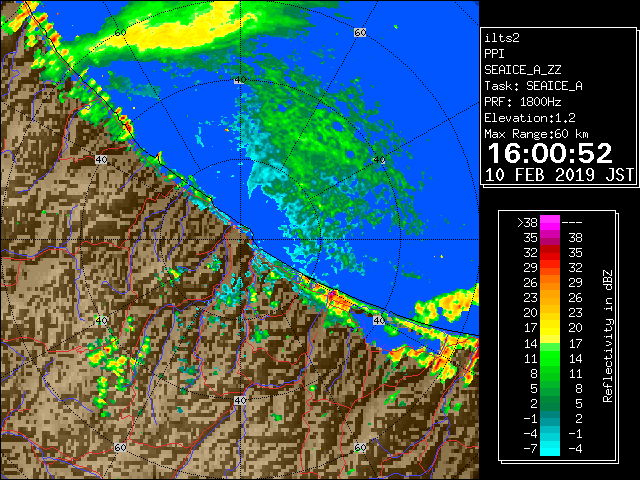Click the 60 km label in southwest
The width and height of the screenshot is (640, 480).
[x=120, y=447]
